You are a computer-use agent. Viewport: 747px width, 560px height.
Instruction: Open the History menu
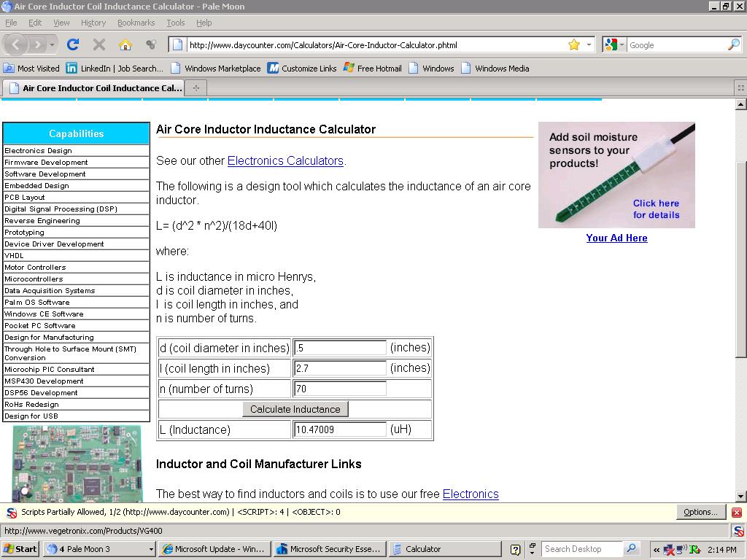tap(93, 23)
